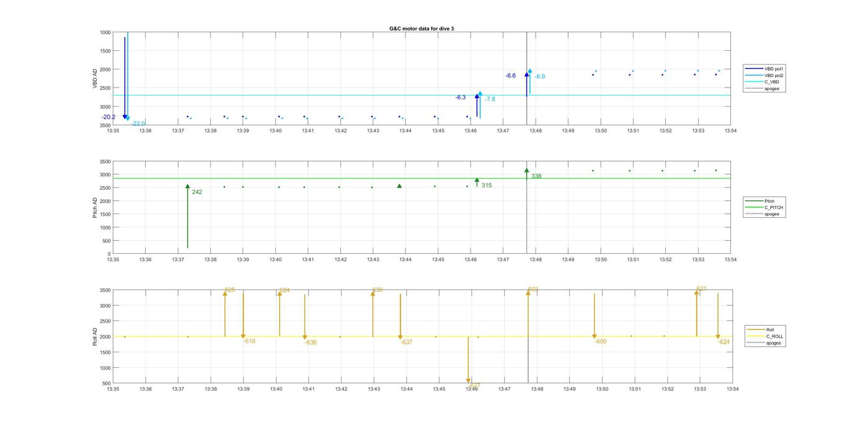868x430 pixels.
Task: Select the 'C_ROLL' legend entry
Action: 766,336
